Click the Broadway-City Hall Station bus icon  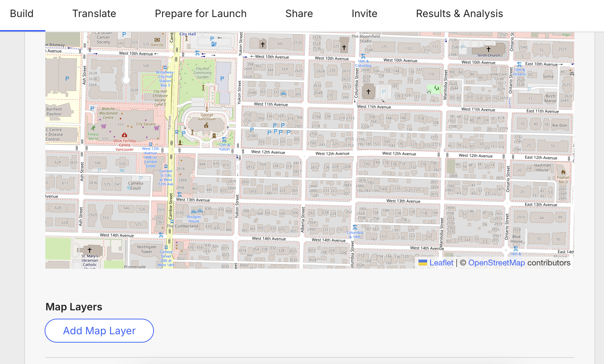[x=165, y=67]
